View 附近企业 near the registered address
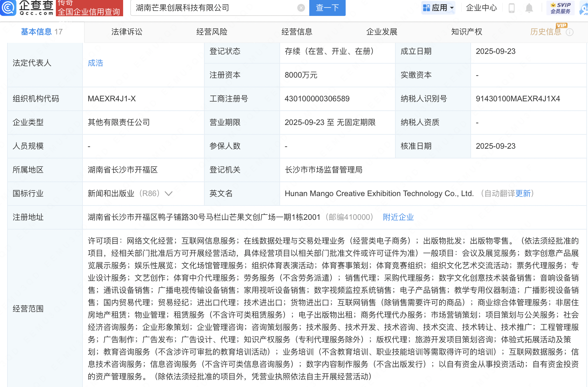The width and height of the screenshot is (588, 387). click(398, 217)
